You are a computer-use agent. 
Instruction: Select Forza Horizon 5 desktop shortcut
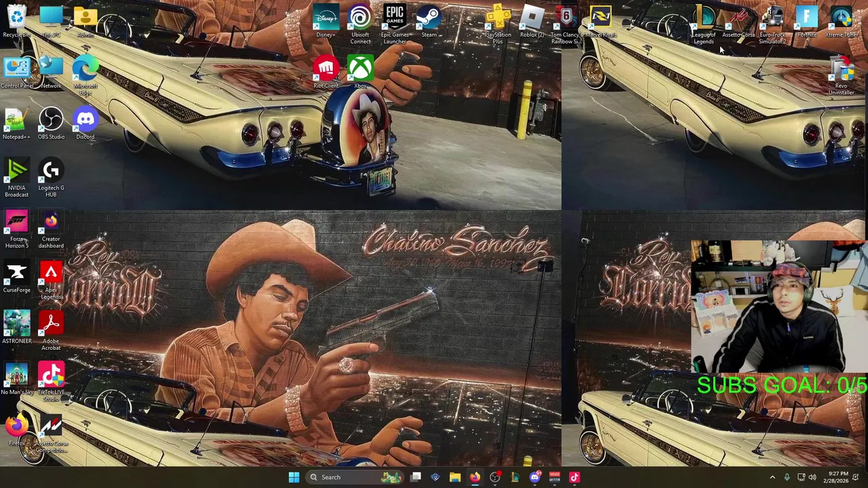pyautogui.click(x=16, y=230)
